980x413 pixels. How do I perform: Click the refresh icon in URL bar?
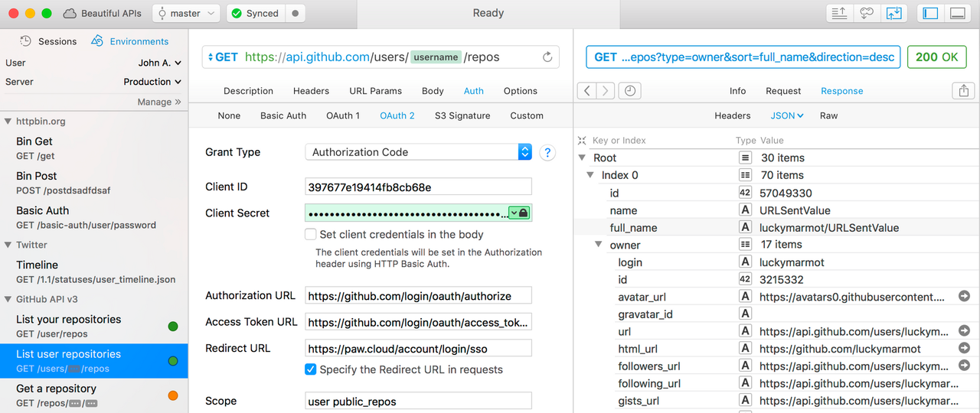pos(547,57)
